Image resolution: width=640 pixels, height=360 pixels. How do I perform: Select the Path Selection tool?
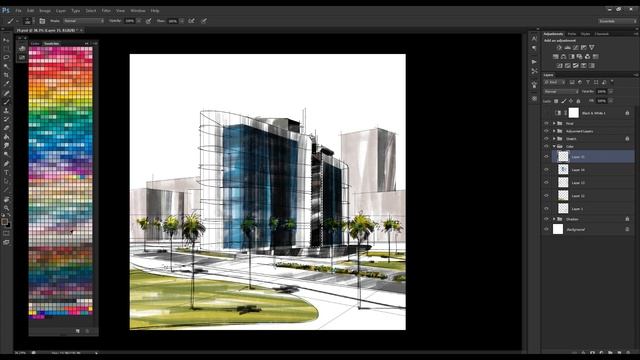click(6, 181)
